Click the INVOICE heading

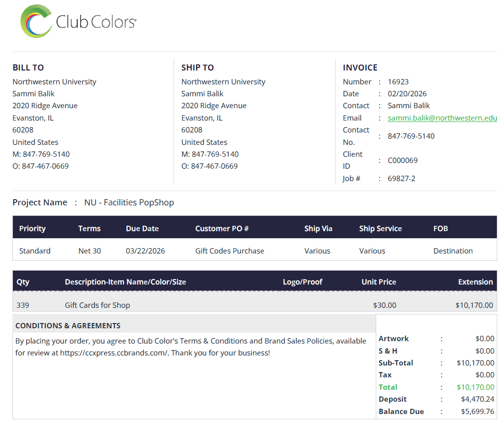point(360,68)
